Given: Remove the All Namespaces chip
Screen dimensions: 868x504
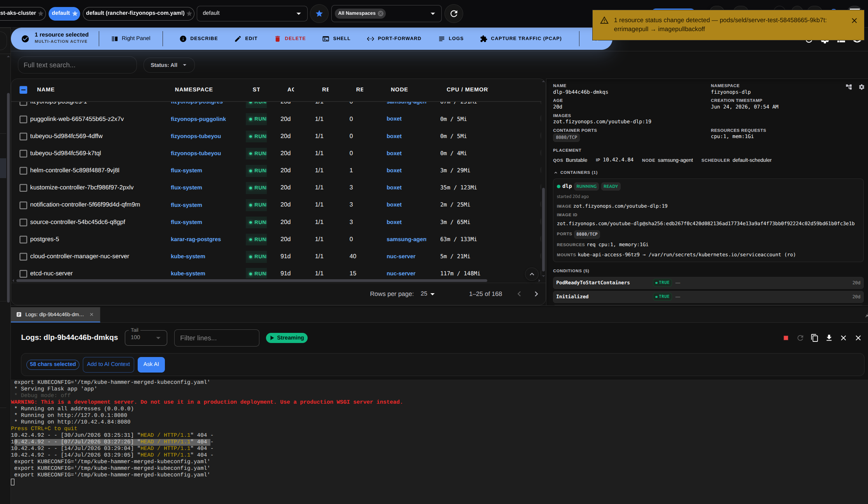Looking at the screenshot, I should [x=381, y=14].
